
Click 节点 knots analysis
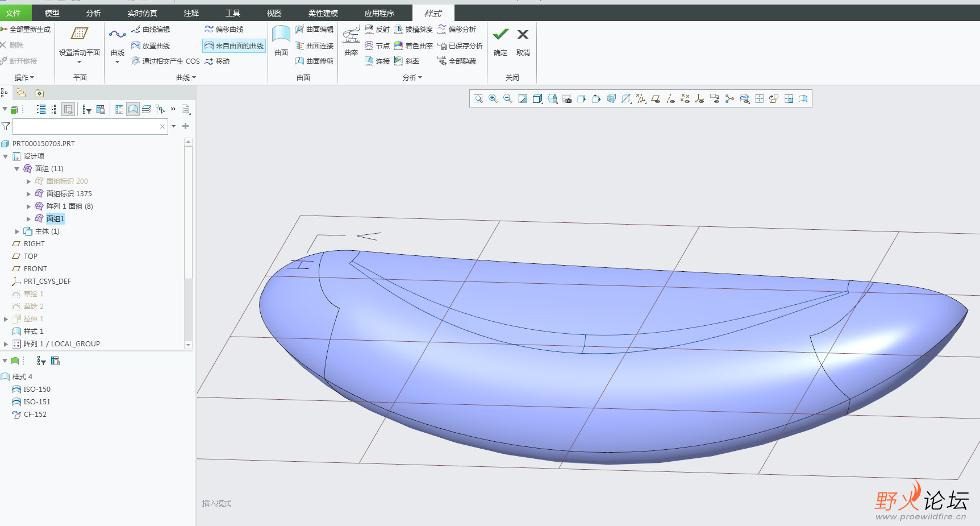(377, 46)
